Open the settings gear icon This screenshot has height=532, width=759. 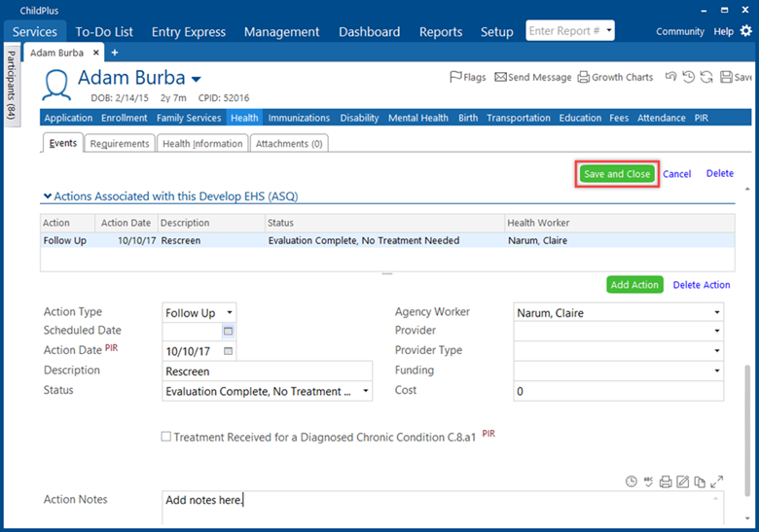tap(746, 31)
